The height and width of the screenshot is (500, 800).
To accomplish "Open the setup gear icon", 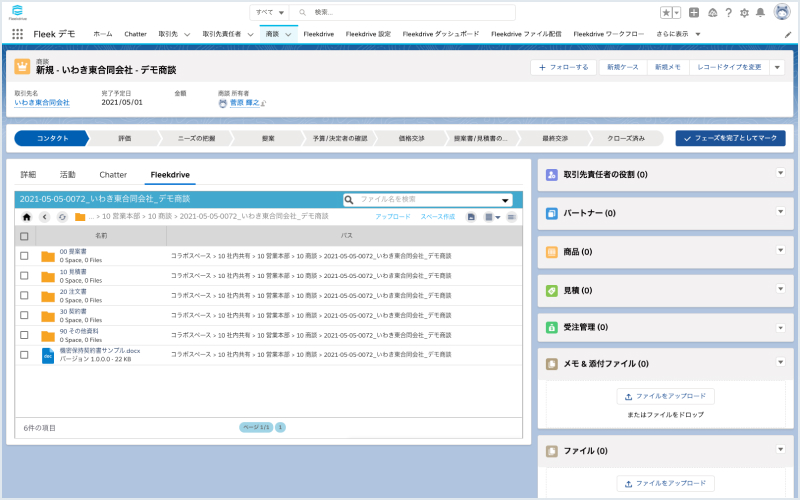I will pyautogui.click(x=744, y=13).
